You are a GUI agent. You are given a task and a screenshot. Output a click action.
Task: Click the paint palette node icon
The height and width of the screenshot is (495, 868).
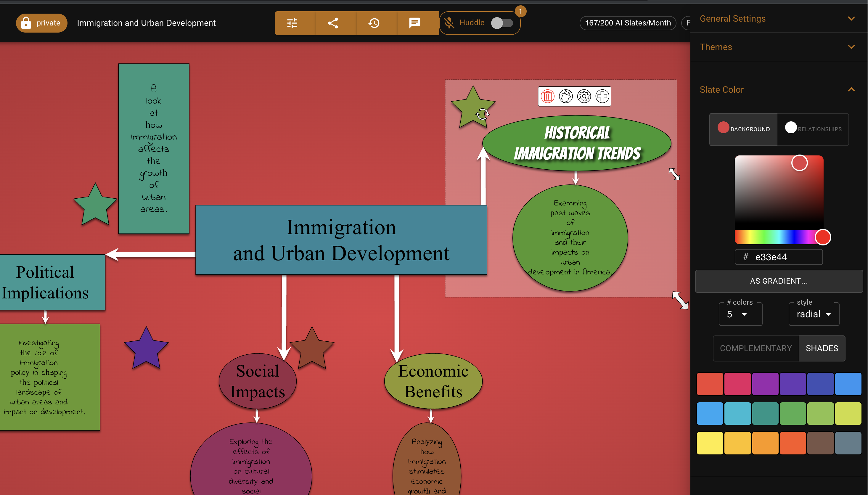click(x=566, y=96)
